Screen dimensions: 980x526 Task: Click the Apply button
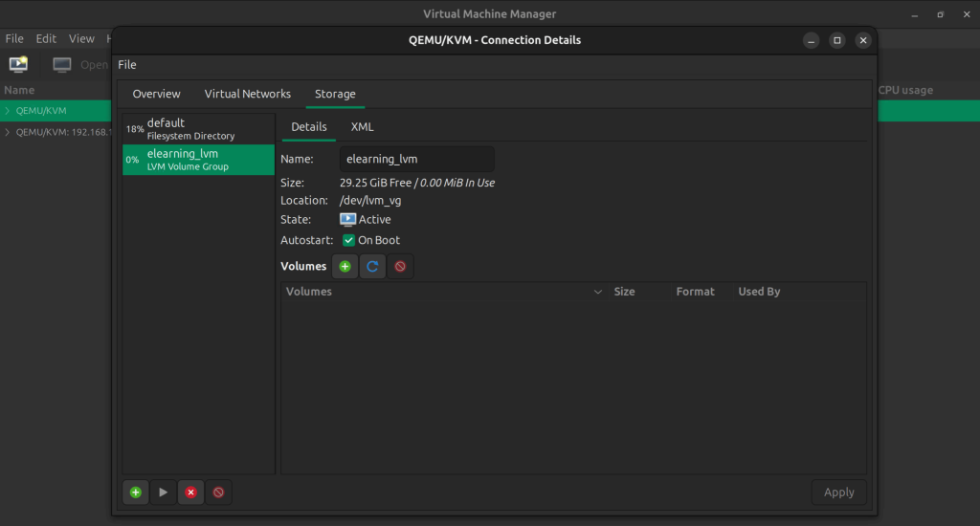pos(838,493)
